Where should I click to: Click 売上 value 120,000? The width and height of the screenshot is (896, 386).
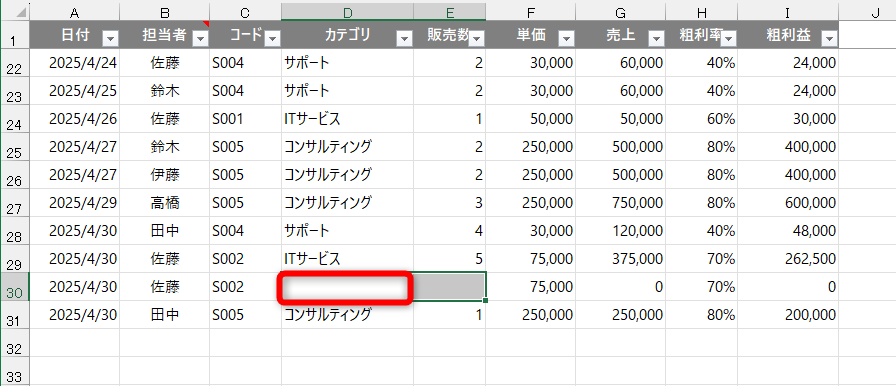(637, 231)
